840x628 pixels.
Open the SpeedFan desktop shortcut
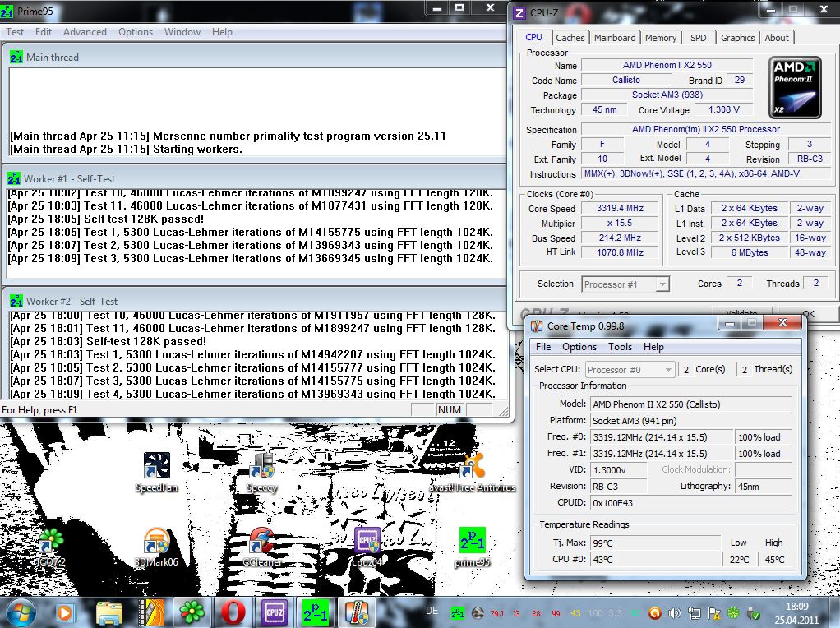[156, 472]
